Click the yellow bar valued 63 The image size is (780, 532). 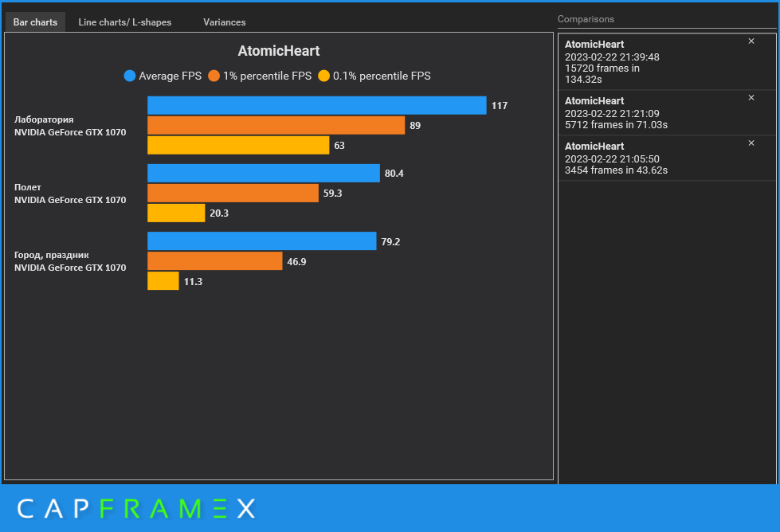point(238,145)
